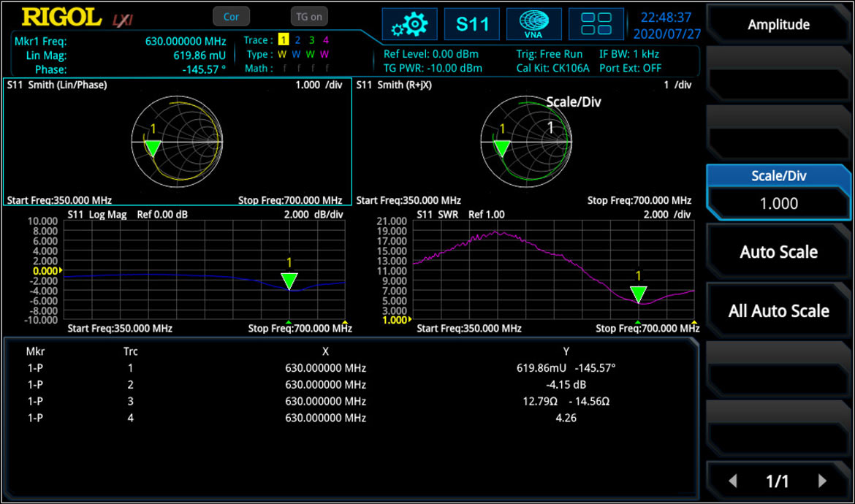Toggle the TG on button

(309, 16)
